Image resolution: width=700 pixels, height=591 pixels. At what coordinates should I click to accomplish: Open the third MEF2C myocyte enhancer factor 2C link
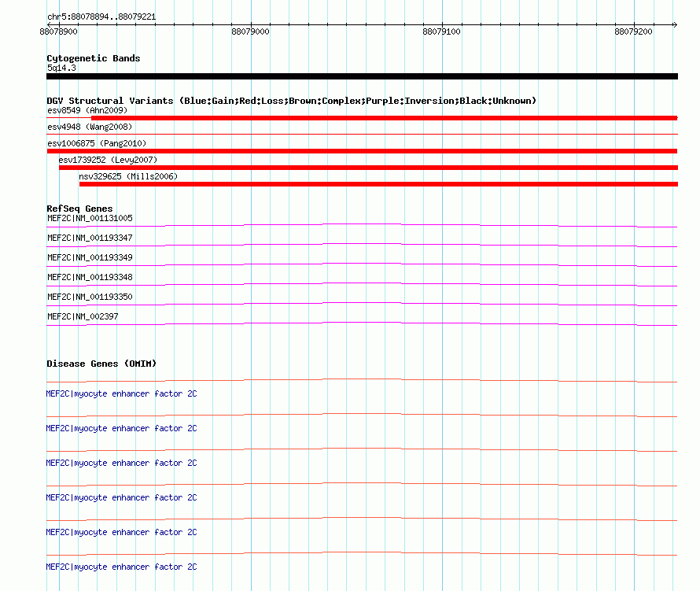(121, 464)
